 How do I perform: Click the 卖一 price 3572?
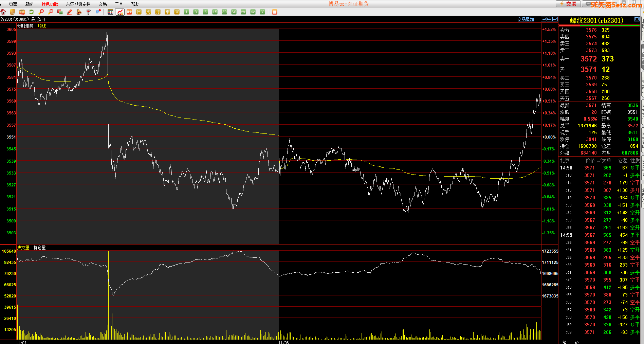[588, 59]
